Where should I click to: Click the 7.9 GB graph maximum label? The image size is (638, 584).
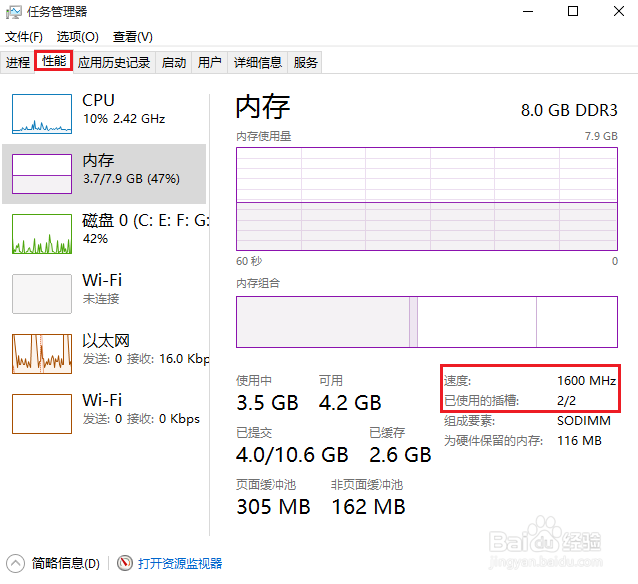(x=601, y=136)
